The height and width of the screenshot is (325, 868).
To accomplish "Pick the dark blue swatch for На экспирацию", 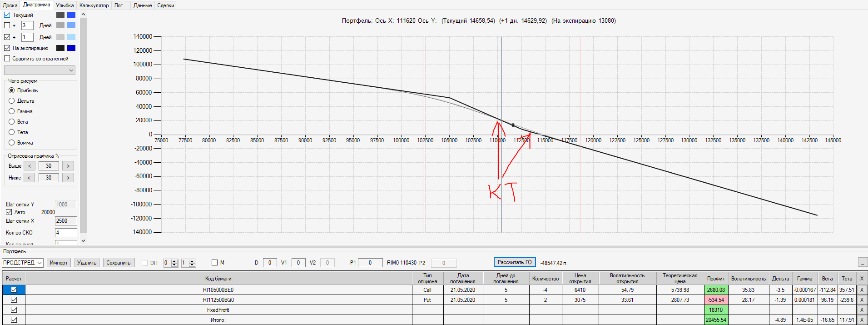I will coord(71,48).
